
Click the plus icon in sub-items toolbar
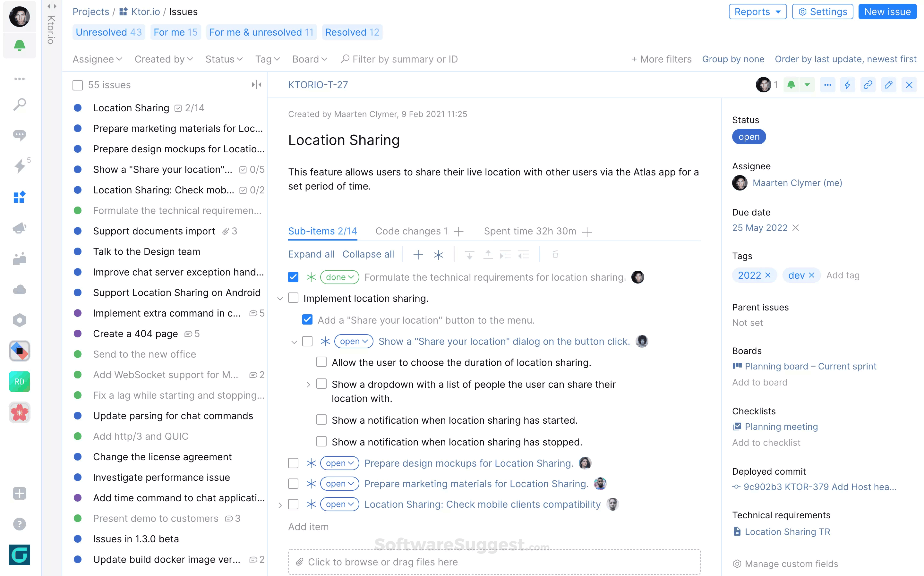(418, 254)
